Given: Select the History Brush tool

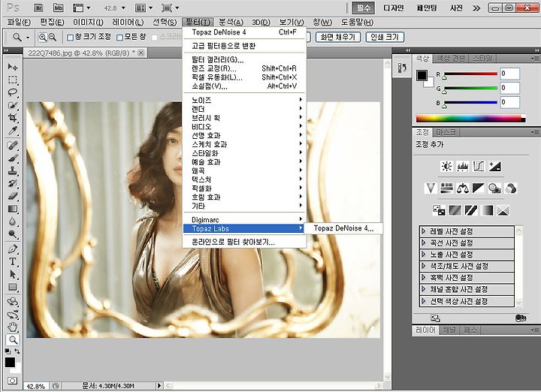Looking at the screenshot, I should (13, 183).
